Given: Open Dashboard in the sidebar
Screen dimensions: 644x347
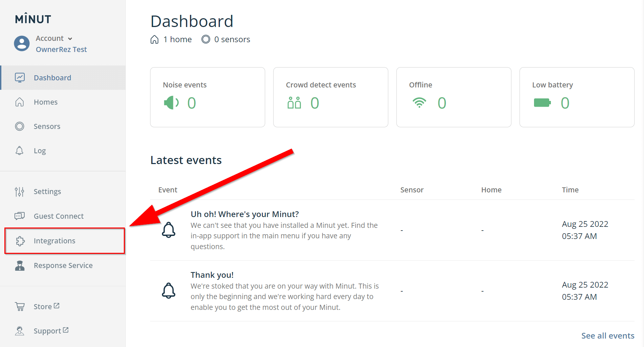Looking at the screenshot, I should click(x=63, y=78).
